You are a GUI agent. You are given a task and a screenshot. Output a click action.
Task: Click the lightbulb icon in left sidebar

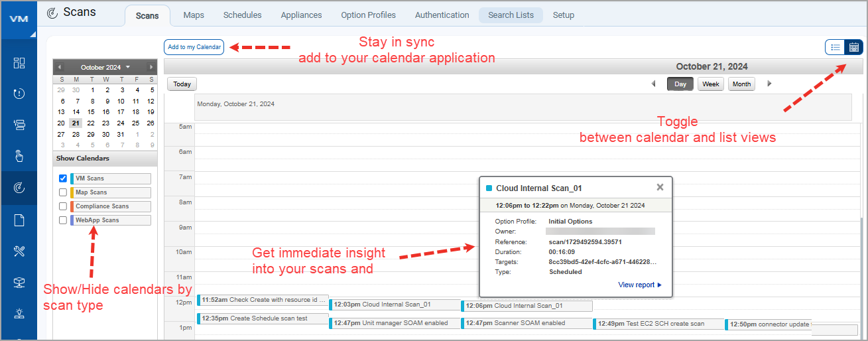pos(19,313)
